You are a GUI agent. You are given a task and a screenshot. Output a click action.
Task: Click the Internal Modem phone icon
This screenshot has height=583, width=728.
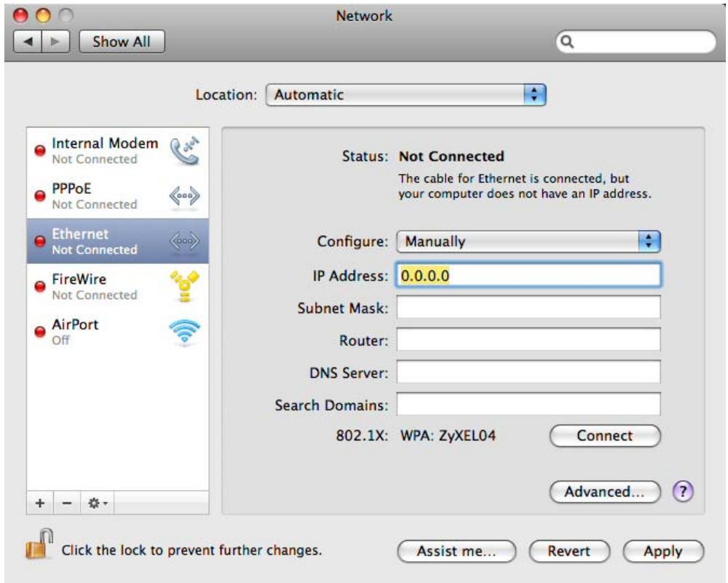pos(184,151)
